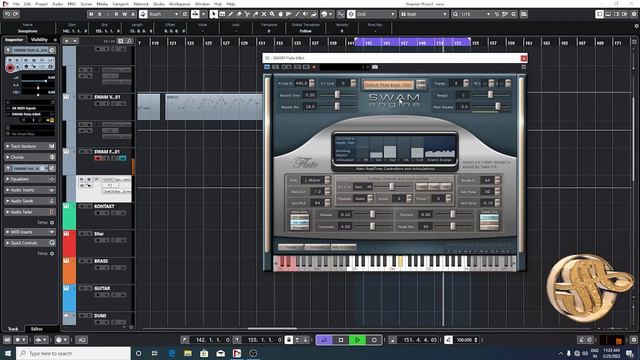Select the Glue tool
This screenshot has width=640, height=360.
click(x=256, y=14)
